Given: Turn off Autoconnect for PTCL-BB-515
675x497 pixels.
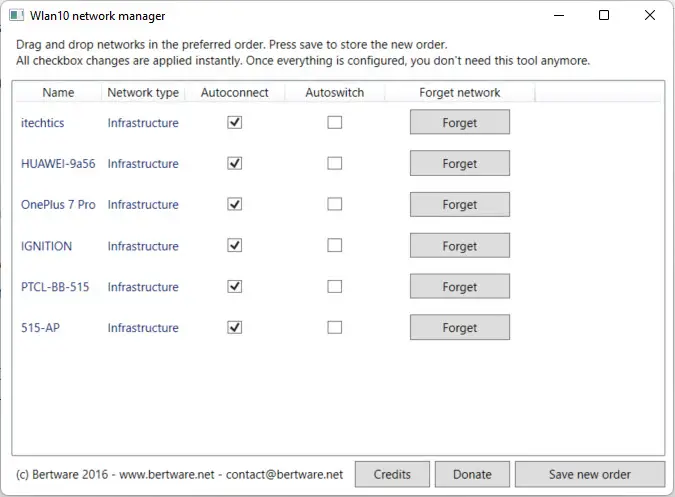Looking at the screenshot, I should click(235, 286).
